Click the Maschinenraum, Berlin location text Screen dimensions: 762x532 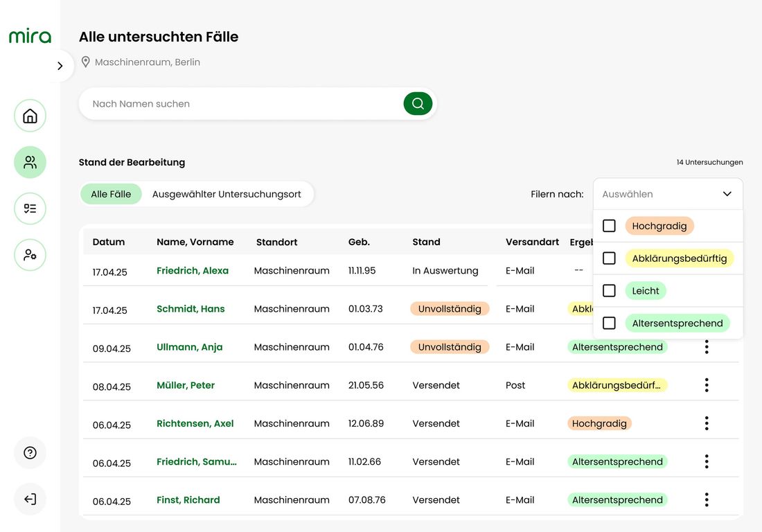tap(148, 62)
